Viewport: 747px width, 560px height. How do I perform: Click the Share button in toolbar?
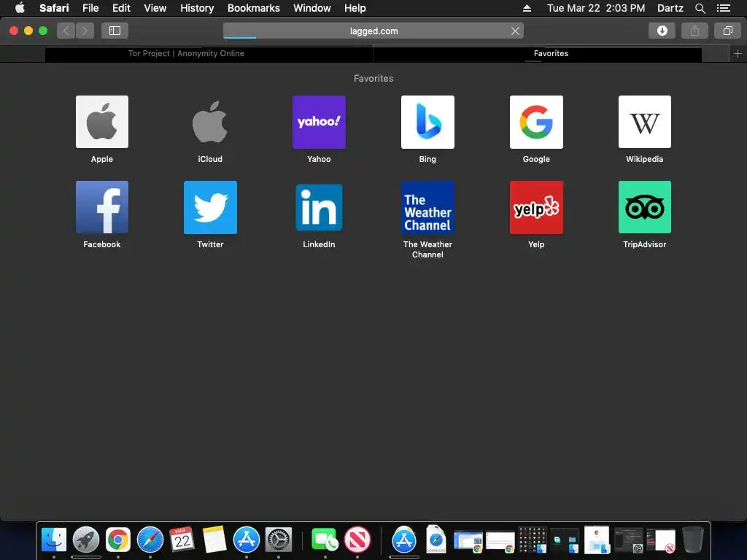point(694,31)
